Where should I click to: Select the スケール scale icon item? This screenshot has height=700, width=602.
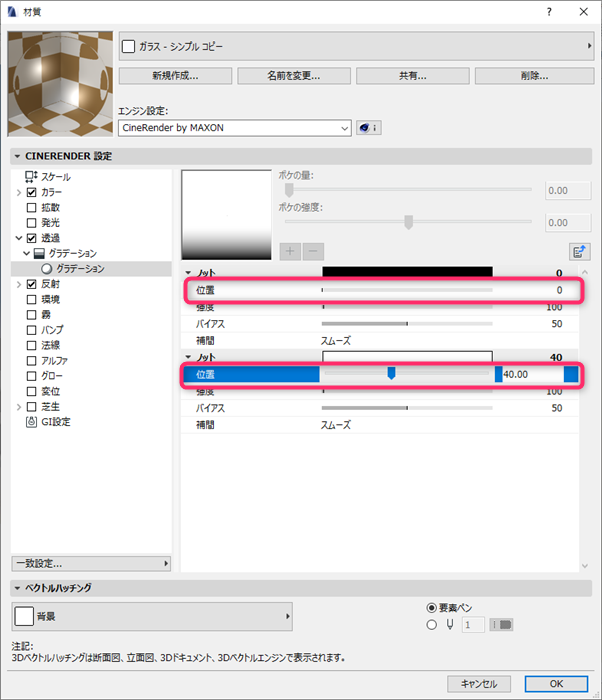coord(48,177)
